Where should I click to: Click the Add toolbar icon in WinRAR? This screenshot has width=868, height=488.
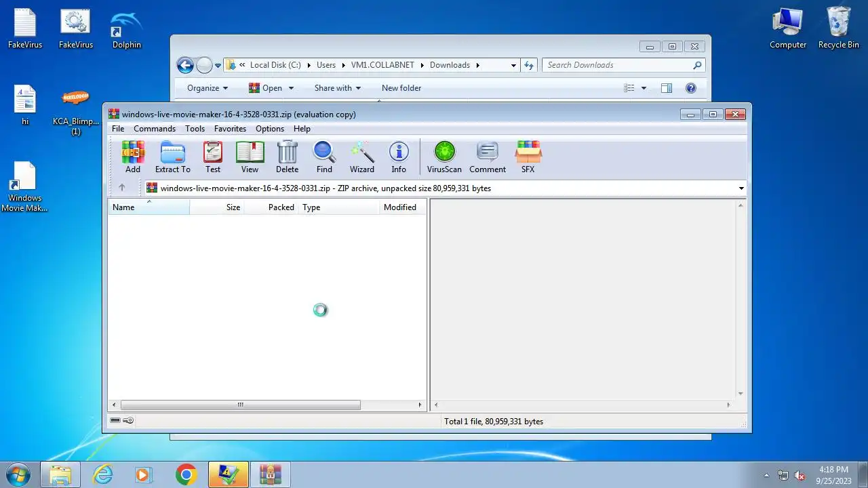point(133,157)
